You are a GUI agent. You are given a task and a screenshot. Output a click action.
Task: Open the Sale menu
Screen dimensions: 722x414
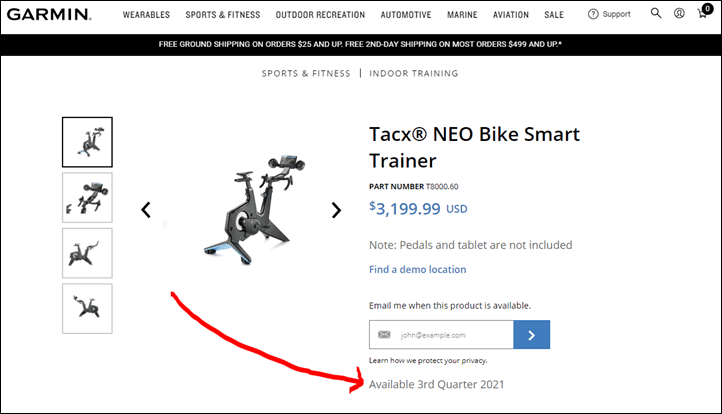pyautogui.click(x=553, y=15)
